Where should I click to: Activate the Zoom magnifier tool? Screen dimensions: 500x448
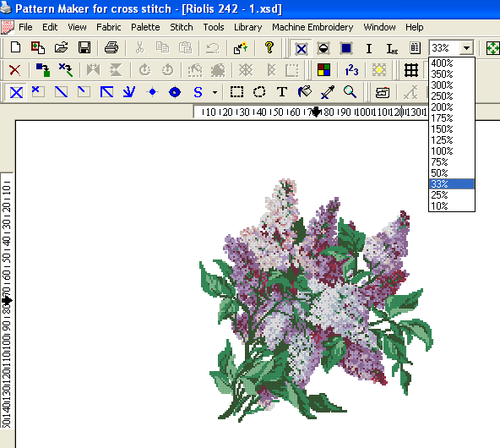point(350,92)
